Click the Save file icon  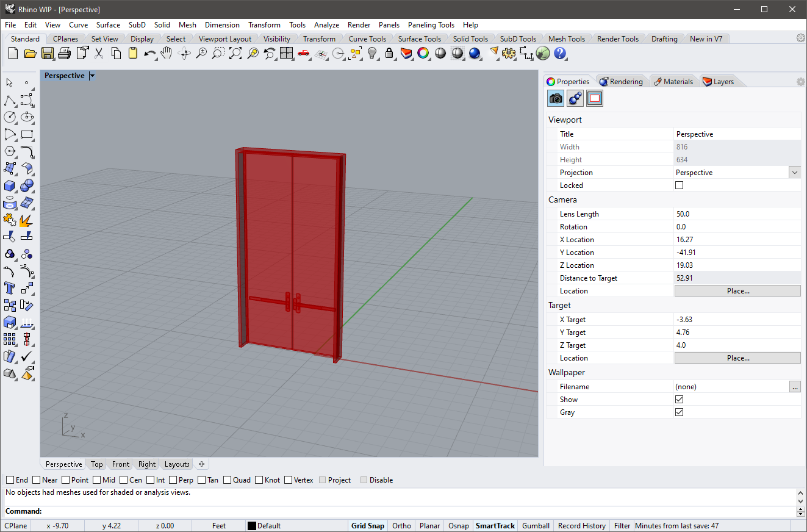point(48,54)
